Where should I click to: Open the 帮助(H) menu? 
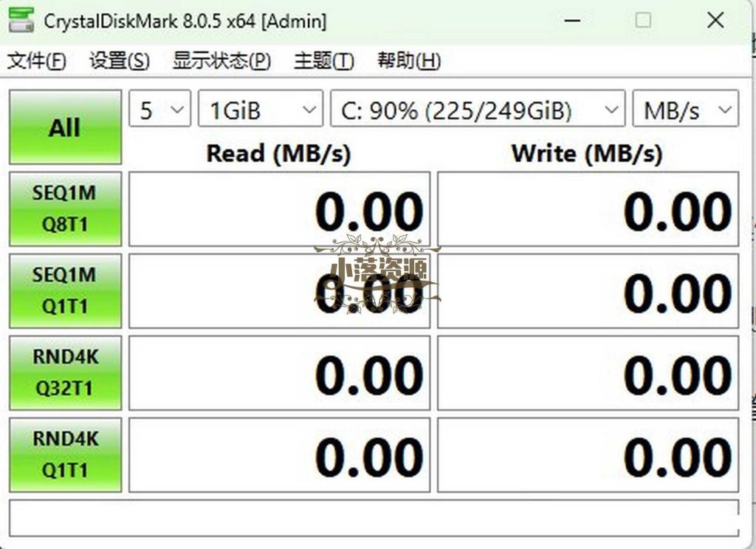click(408, 61)
